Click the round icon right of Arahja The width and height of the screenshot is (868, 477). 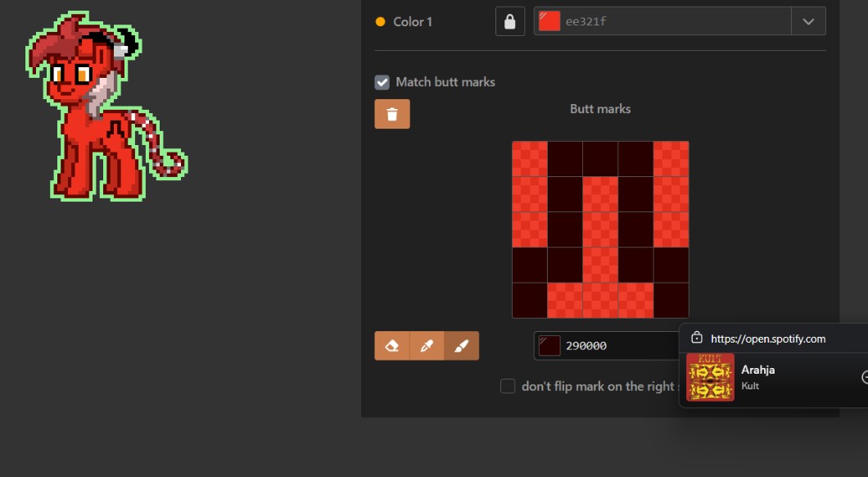pyautogui.click(x=864, y=377)
